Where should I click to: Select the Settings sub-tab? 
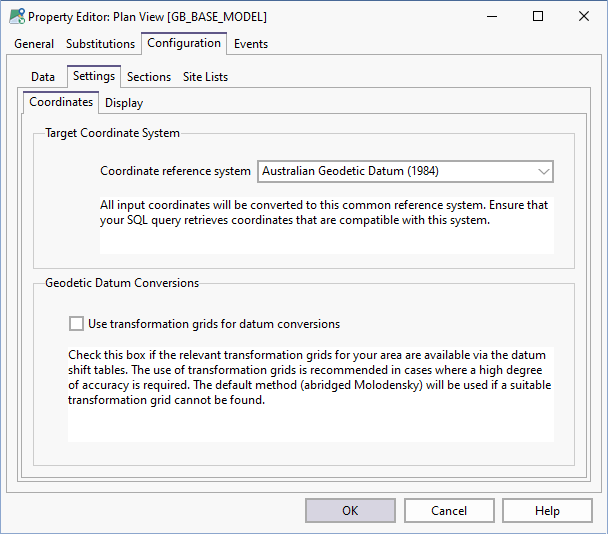coord(94,76)
